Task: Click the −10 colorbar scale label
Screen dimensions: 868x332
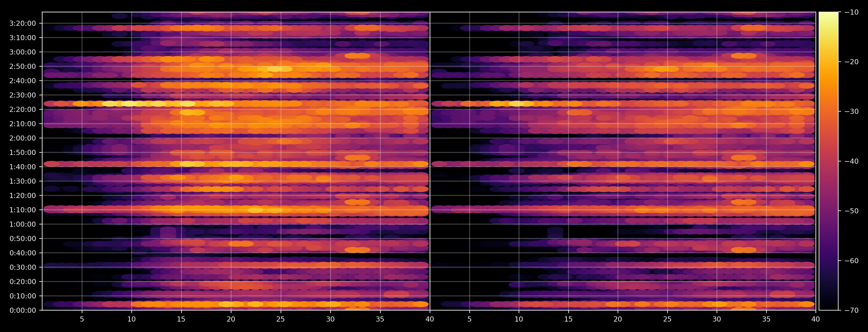Action: point(852,12)
